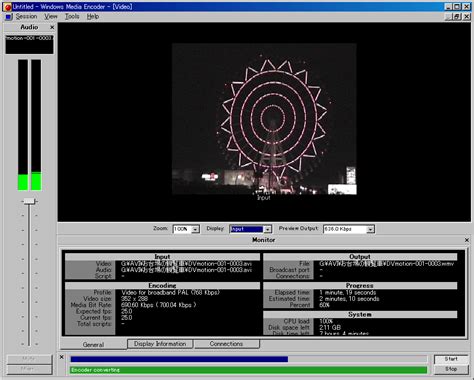Click the Audio panel title

29,27
